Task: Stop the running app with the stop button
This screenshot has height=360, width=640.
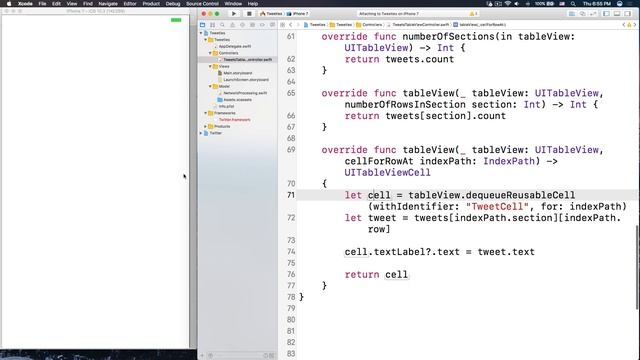Action: pos(249,13)
